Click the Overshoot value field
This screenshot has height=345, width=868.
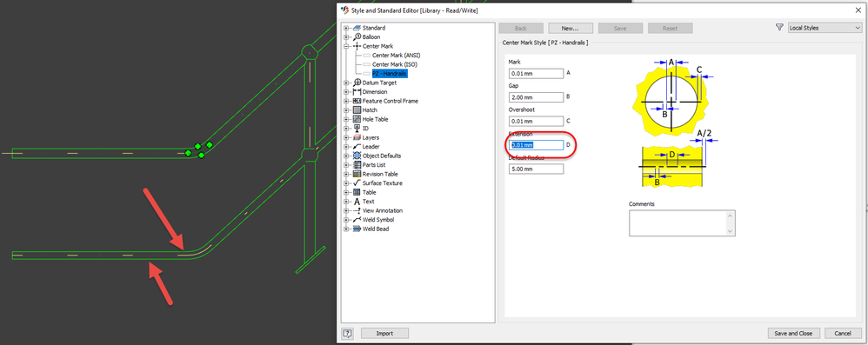coord(536,121)
